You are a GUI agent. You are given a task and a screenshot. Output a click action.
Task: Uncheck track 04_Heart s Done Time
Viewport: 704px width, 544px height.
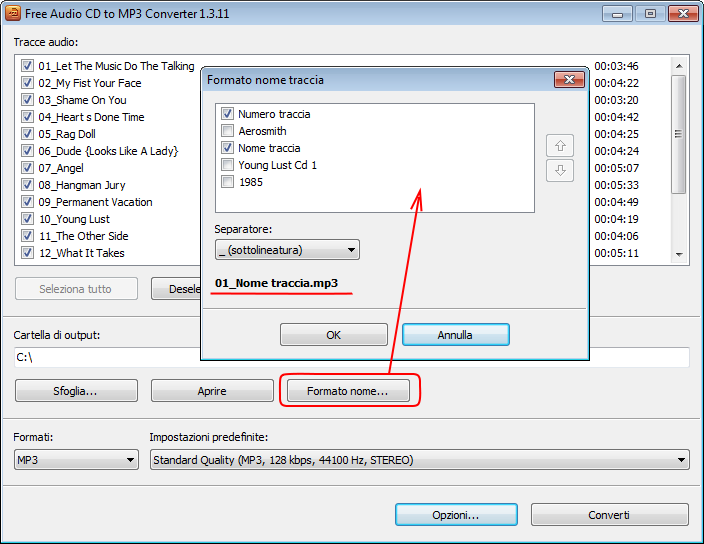27,117
